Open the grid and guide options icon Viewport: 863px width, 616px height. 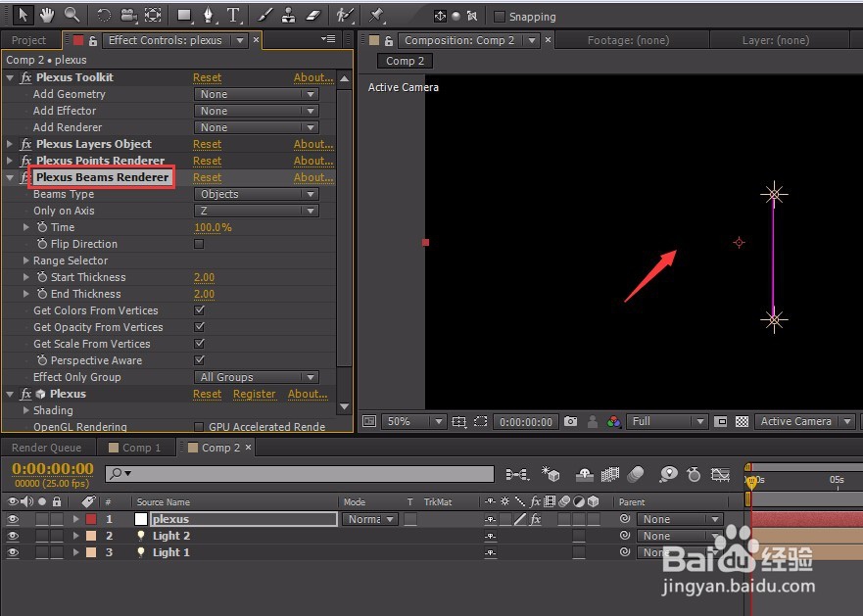458,422
